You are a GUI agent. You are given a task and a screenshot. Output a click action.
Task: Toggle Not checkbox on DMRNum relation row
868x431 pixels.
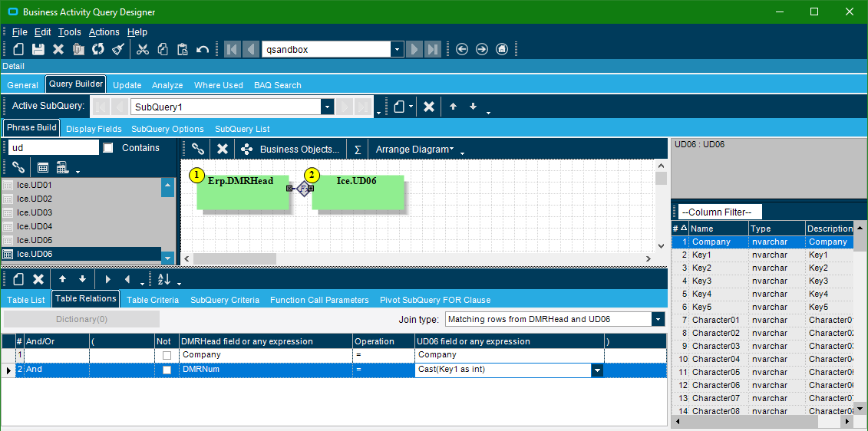click(167, 370)
